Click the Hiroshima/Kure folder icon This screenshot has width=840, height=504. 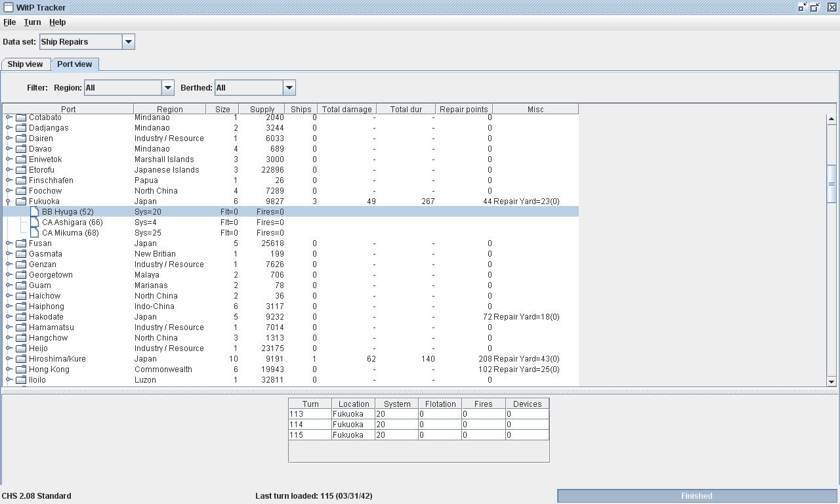click(x=21, y=359)
